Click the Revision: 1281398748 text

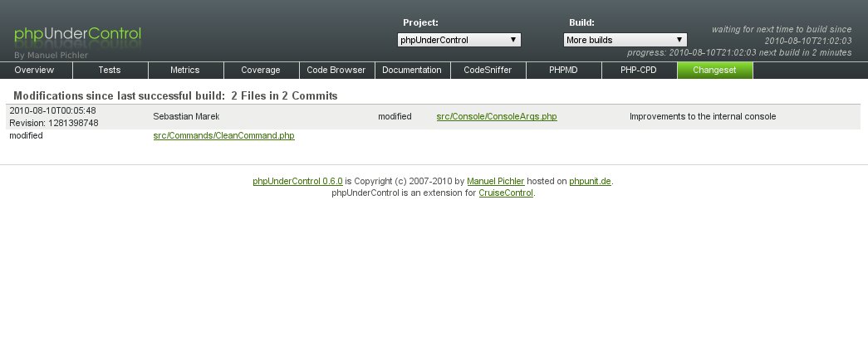pos(54,124)
